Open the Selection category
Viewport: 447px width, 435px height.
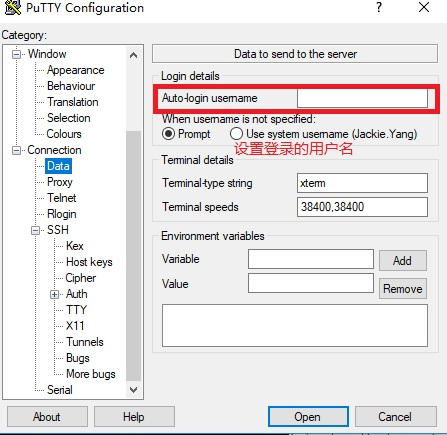coord(69,118)
